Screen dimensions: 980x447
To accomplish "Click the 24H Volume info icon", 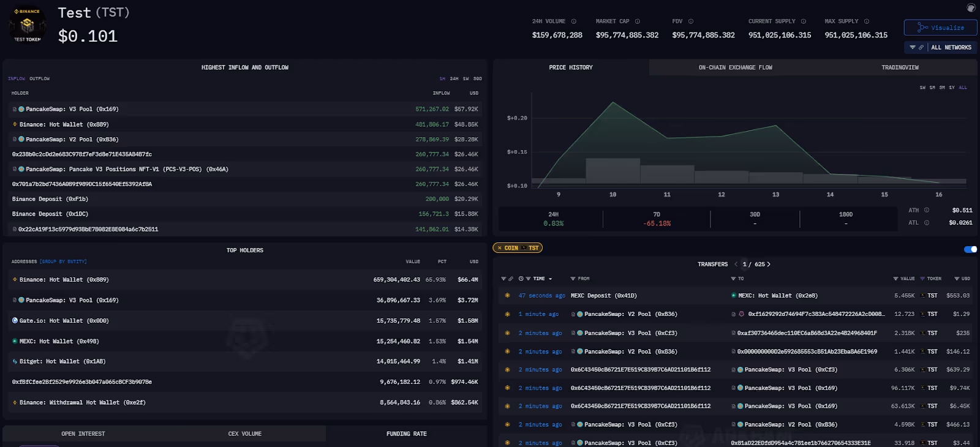I will pyautogui.click(x=574, y=21).
